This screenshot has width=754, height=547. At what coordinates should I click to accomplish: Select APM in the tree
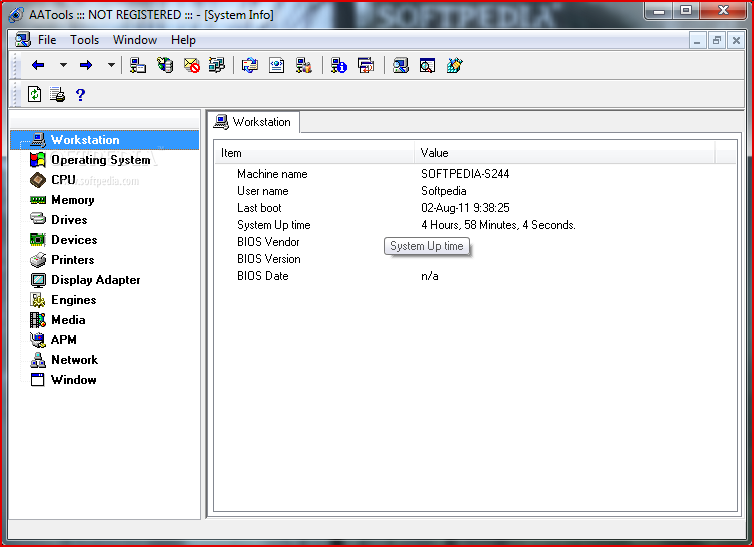pyautogui.click(x=63, y=340)
